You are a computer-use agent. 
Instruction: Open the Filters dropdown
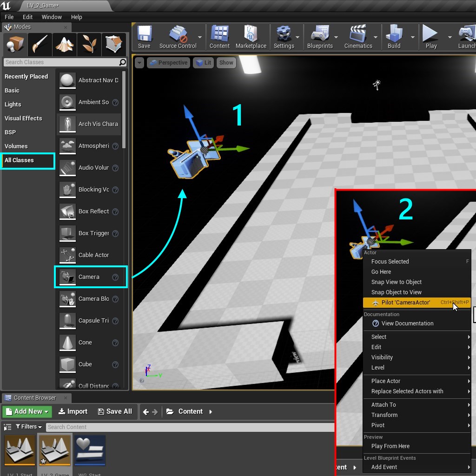29,427
